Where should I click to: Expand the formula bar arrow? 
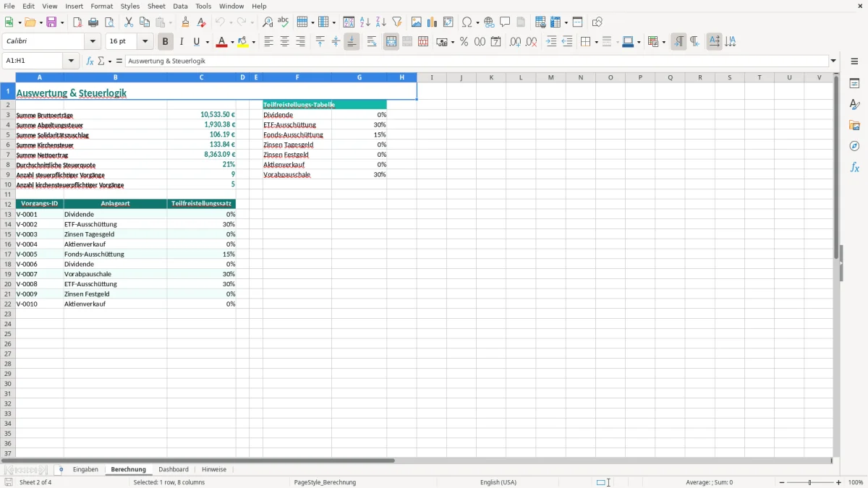(x=833, y=61)
